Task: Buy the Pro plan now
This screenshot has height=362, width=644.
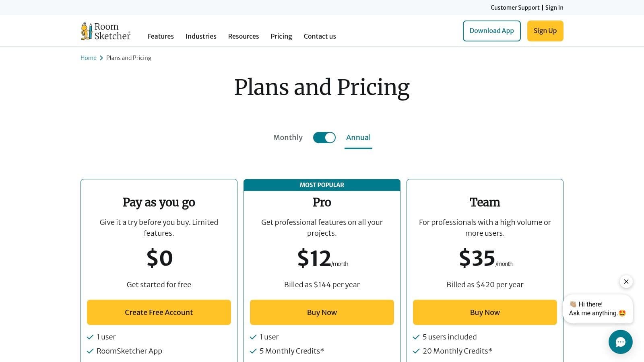Action: click(322, 312)
